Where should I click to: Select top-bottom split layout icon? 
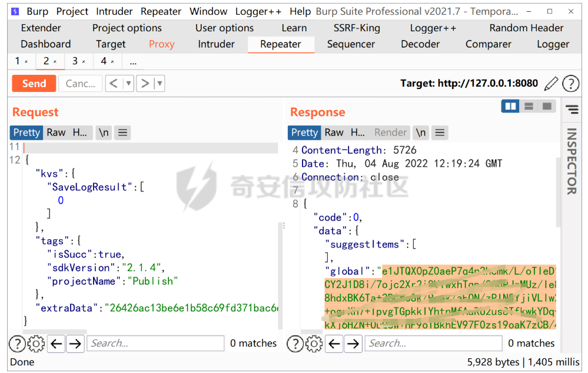point(529,107)
